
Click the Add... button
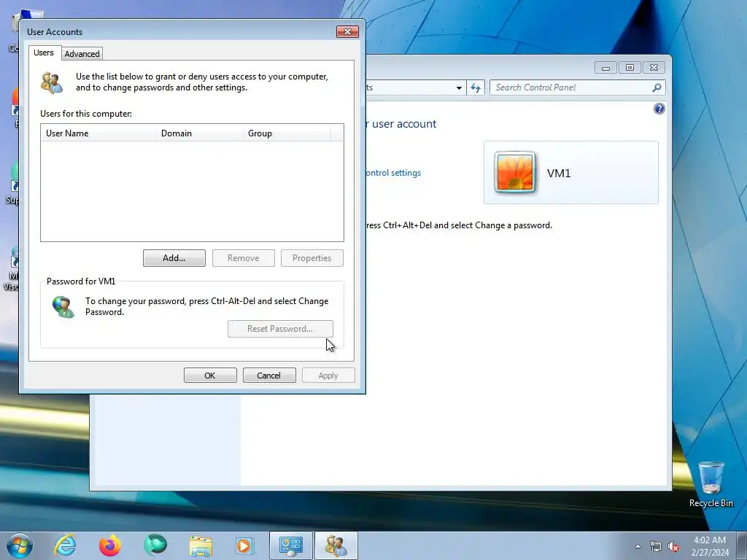pos(174,258)
